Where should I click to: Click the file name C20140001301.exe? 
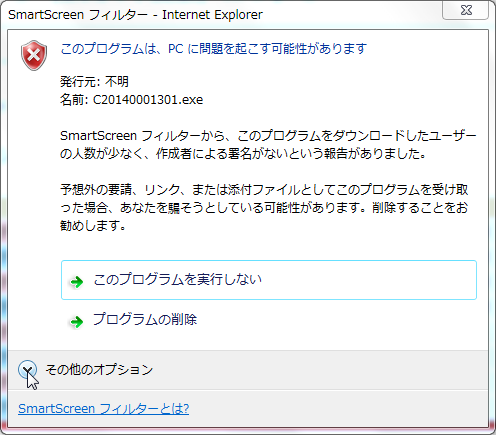pos(148,100)
